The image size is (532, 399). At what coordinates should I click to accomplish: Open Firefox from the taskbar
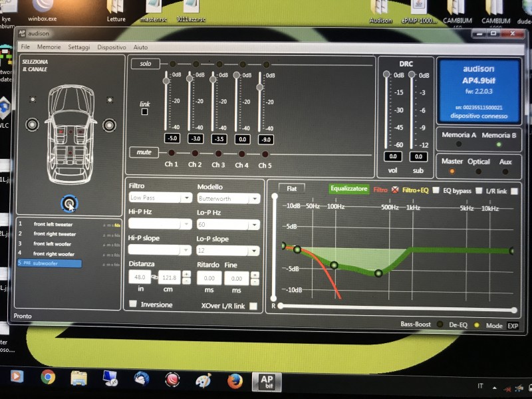(x=235, y=380)
